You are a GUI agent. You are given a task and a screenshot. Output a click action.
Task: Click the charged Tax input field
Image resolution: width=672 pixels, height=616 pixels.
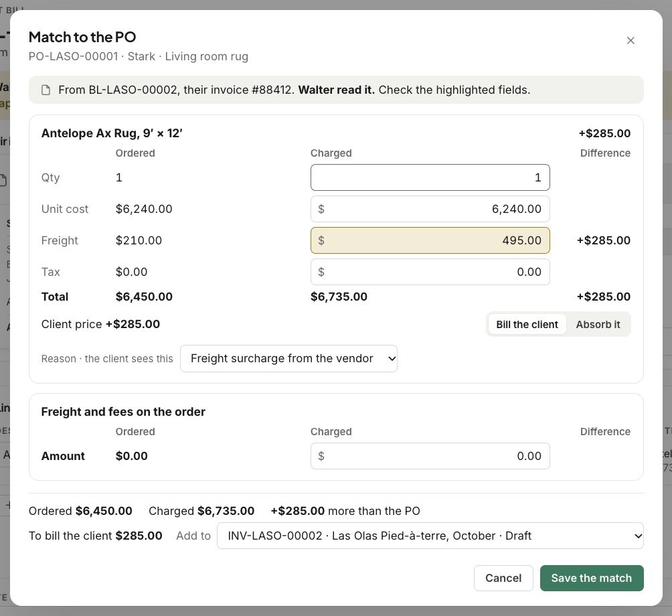pos(430,272)
